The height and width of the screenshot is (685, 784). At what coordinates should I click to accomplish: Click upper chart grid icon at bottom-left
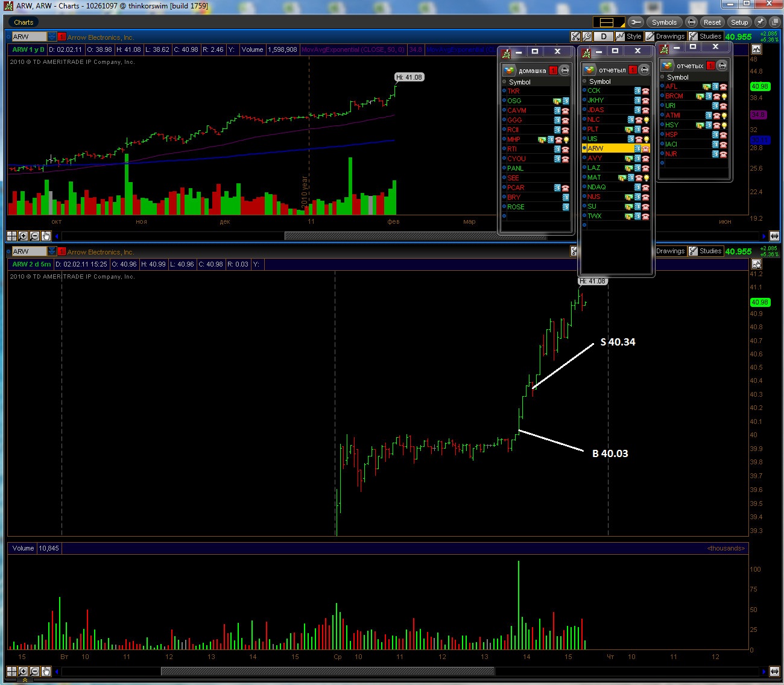click(11, 236)
